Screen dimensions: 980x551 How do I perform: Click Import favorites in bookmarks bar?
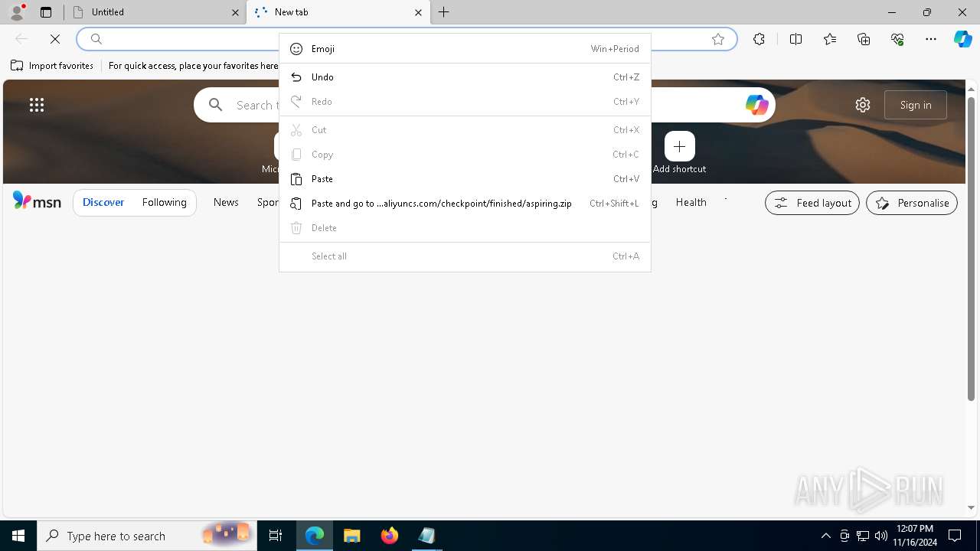pyautogui.click(x=52, y=66)
